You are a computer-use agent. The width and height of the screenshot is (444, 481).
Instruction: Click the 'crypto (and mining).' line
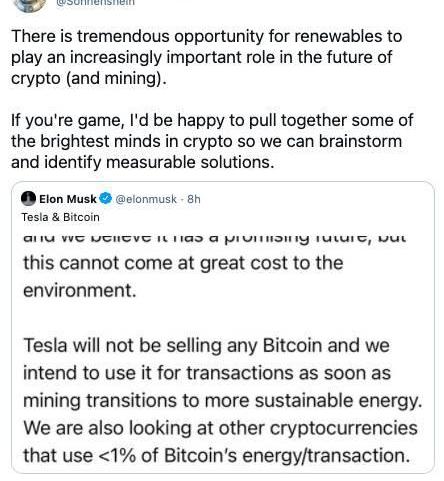(89, 78)
